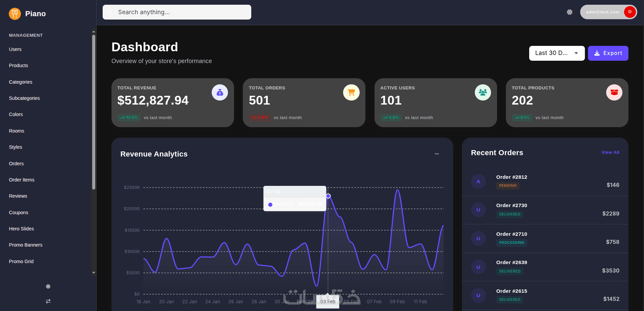Click the PROCESSING status badge
The image size is (644, 311).
512,243
